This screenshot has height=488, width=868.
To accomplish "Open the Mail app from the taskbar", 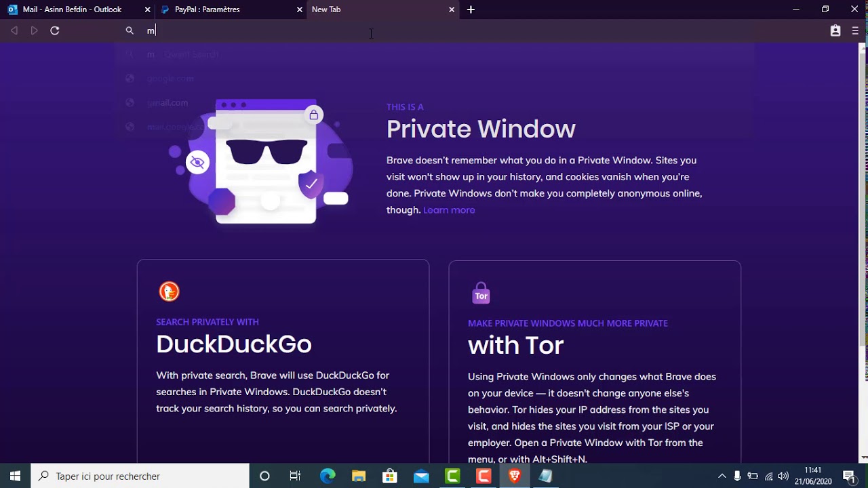I will click(x=421, y=476).
